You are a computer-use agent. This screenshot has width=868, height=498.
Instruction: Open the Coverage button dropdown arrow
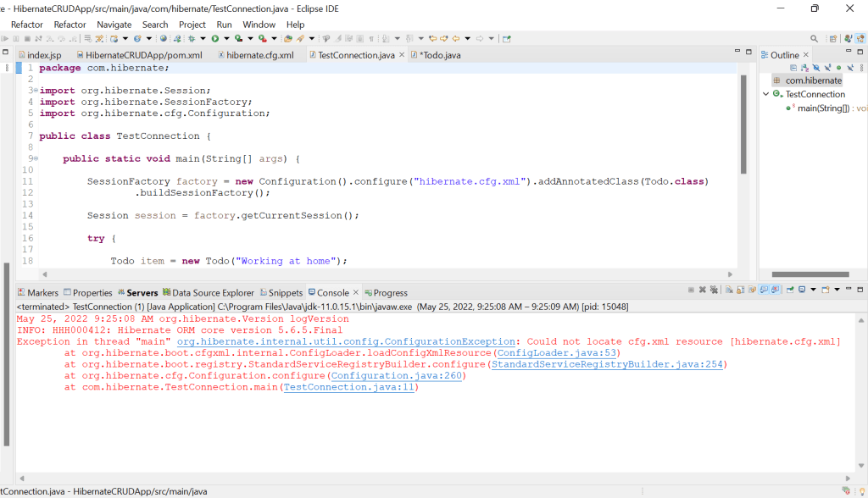pos(250,39)
